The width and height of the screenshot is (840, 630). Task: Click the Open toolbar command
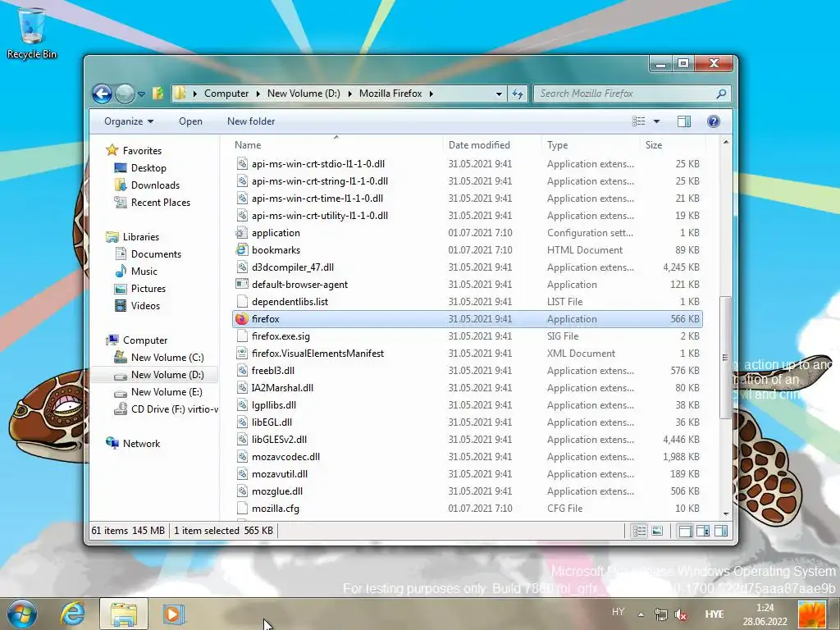point(190,121)
